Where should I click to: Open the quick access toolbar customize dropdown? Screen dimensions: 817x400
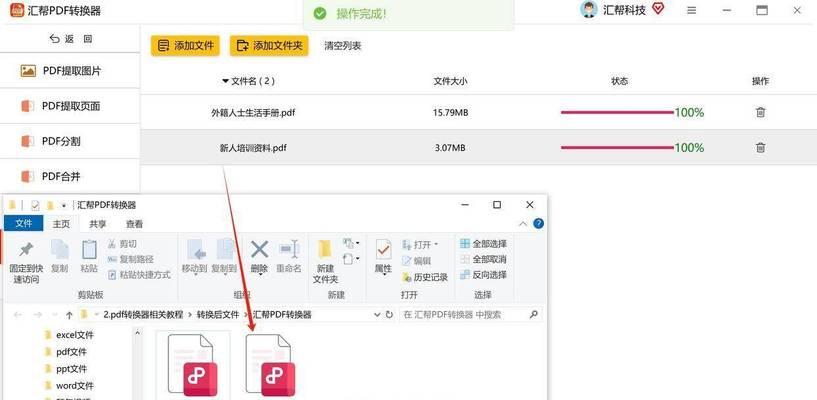pos(64,205)
